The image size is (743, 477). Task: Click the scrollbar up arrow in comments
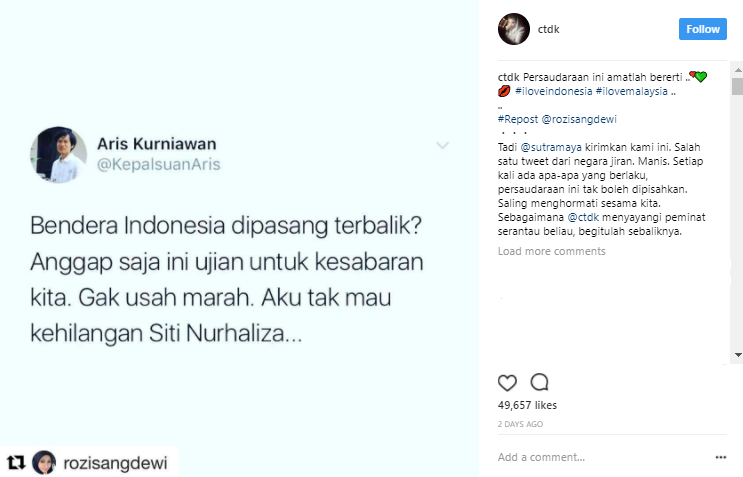coord(738,70)
